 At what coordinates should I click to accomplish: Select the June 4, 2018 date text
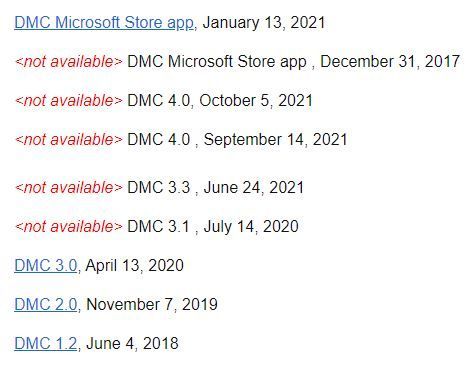click(132, 344)
